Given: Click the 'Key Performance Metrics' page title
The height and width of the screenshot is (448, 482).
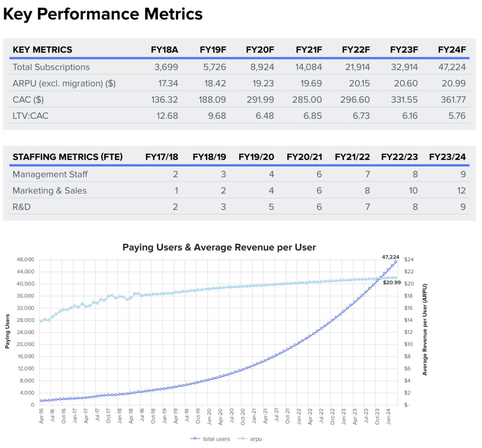Looking at the screenshot, I should (x=102, y=14).
